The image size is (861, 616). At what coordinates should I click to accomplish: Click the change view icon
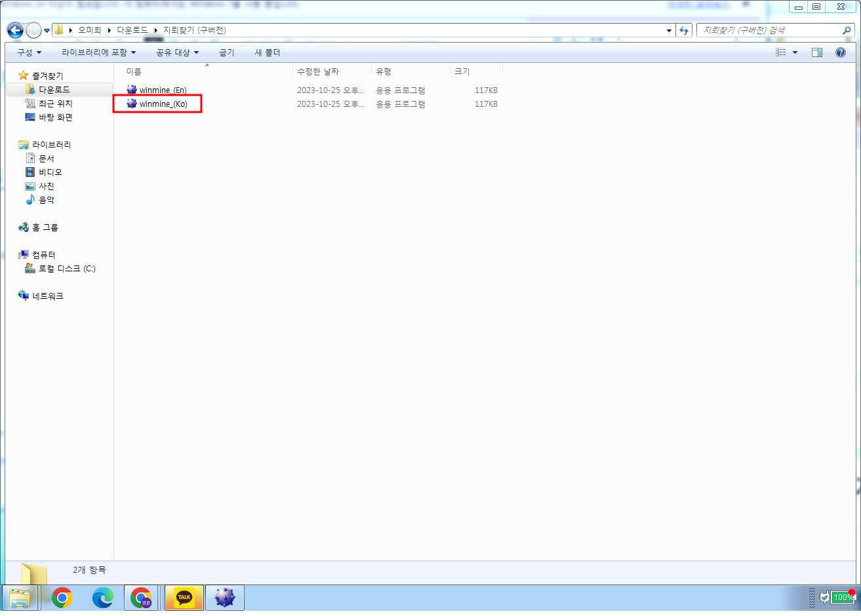(780, 52)
